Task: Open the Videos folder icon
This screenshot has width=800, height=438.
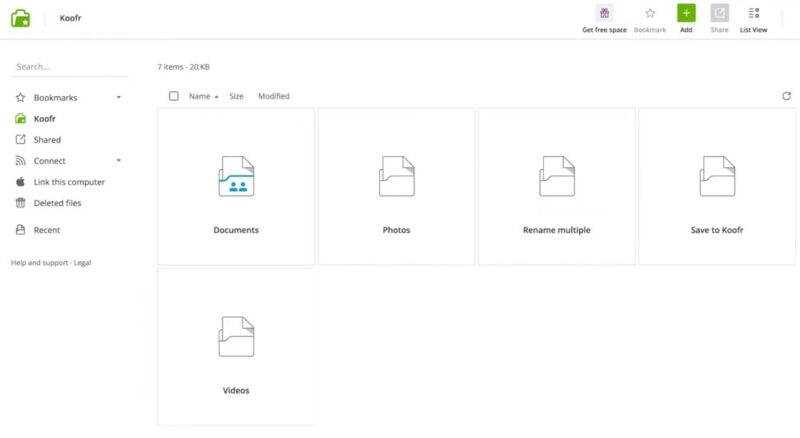Action: click(x=236, y=336)
